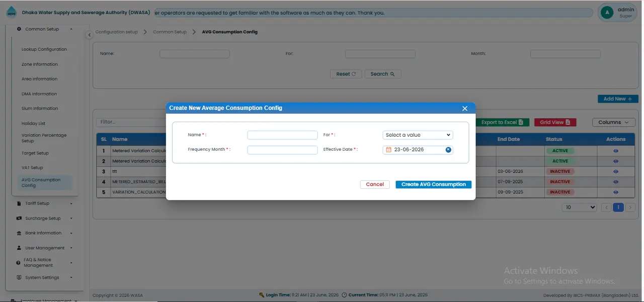644x302 pixels.
Task: Open the For 'Select a value' dropdown
Action: pyautogui.click(x=418, y=135)
